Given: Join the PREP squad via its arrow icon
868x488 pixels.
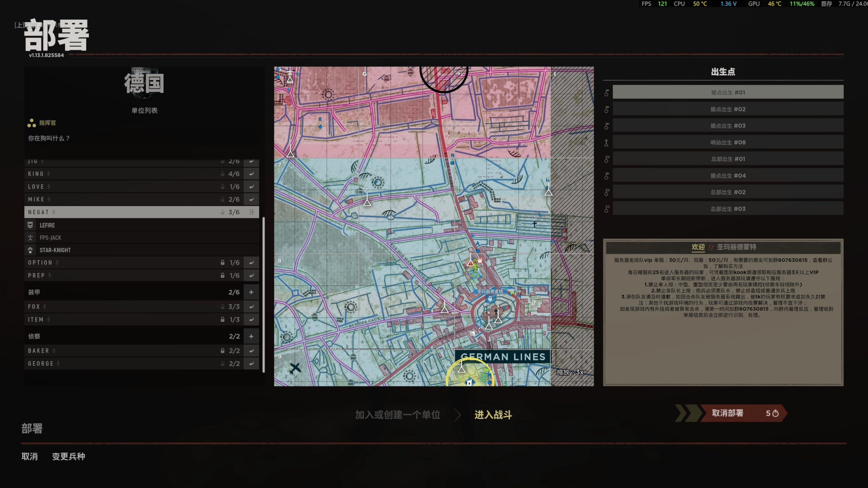Looking at the screenshot, I should click(251, 276).
